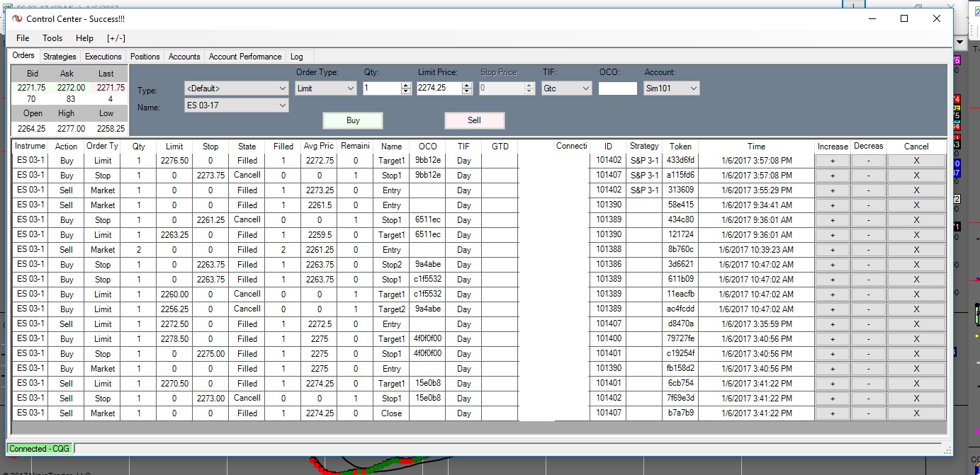This screenshot has height=475, width=980.
Task: Cancel order with token 79727fe
Action: click(x=916, y=339)
